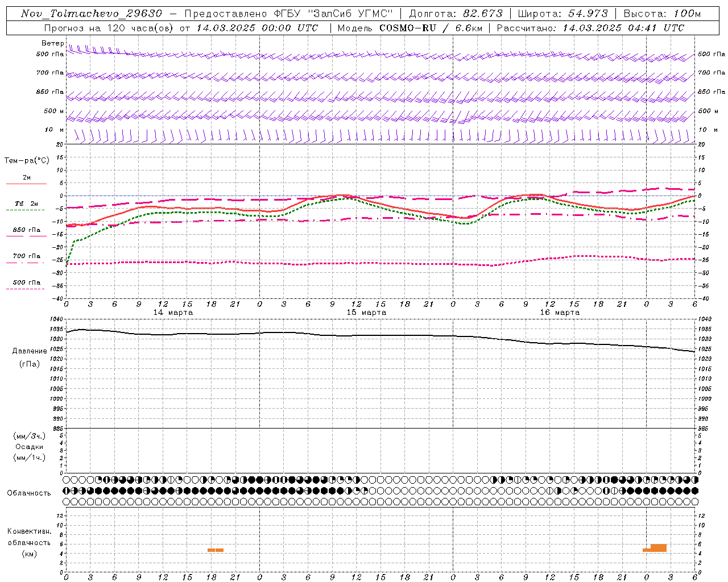728x582 pixels.
Task: Click the Конвективн. облачность panel label
Action: click(x=29, y=537)
